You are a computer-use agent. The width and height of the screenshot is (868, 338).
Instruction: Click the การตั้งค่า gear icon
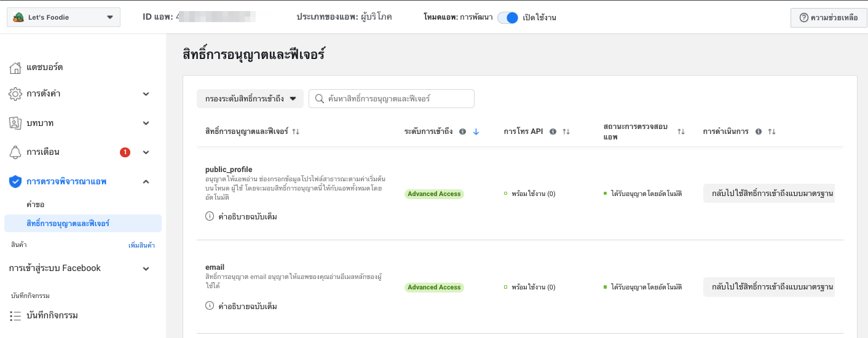[x=15, y=94]
